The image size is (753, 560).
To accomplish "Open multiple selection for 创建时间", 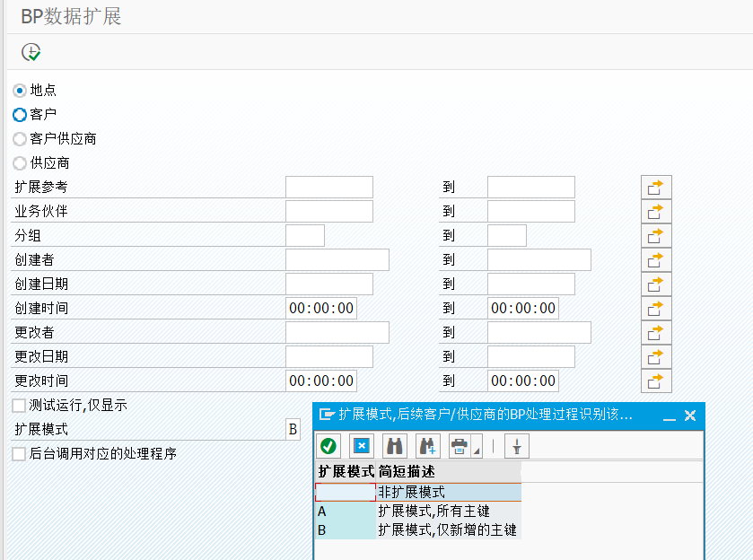I will [x=656, y=309].
